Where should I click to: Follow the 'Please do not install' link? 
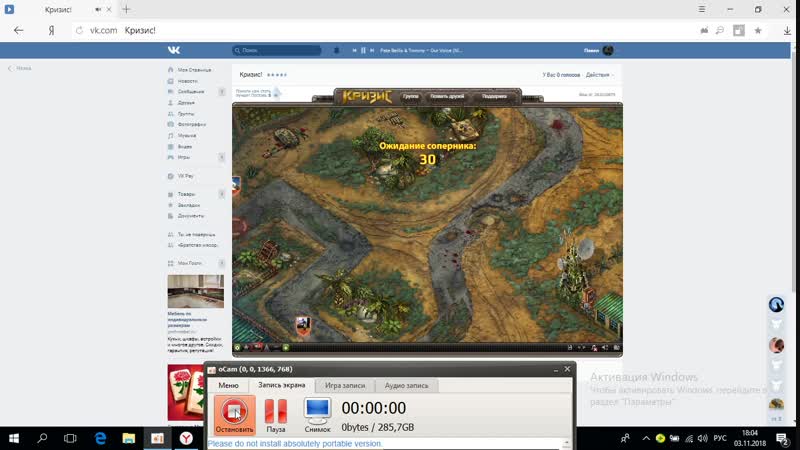click(x=295, y=444)
